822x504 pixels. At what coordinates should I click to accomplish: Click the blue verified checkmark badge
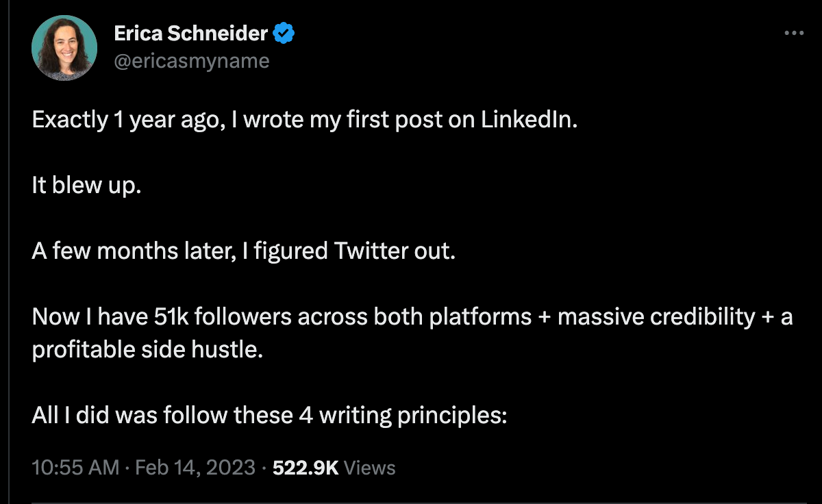pos(284,32)
